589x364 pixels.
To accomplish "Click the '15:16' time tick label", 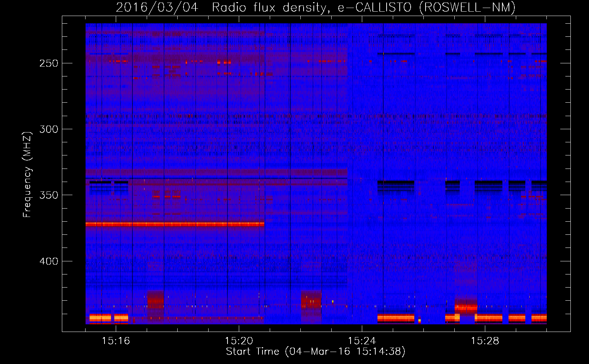I will 116,341.
